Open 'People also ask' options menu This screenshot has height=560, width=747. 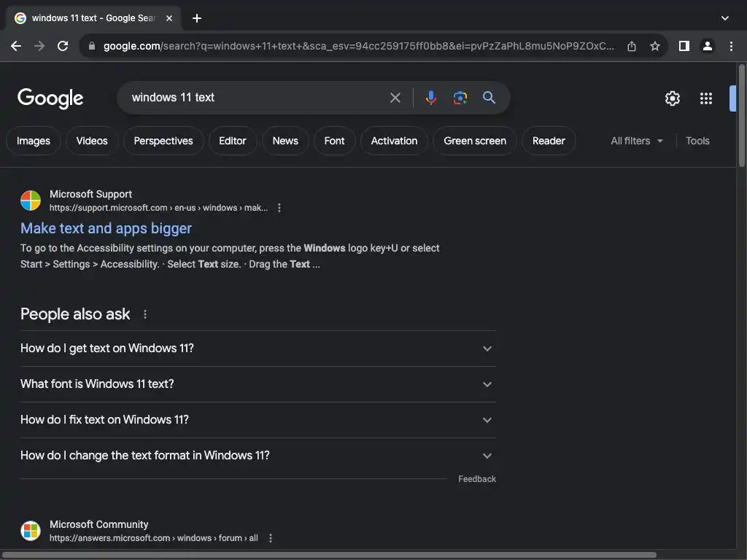145,314
